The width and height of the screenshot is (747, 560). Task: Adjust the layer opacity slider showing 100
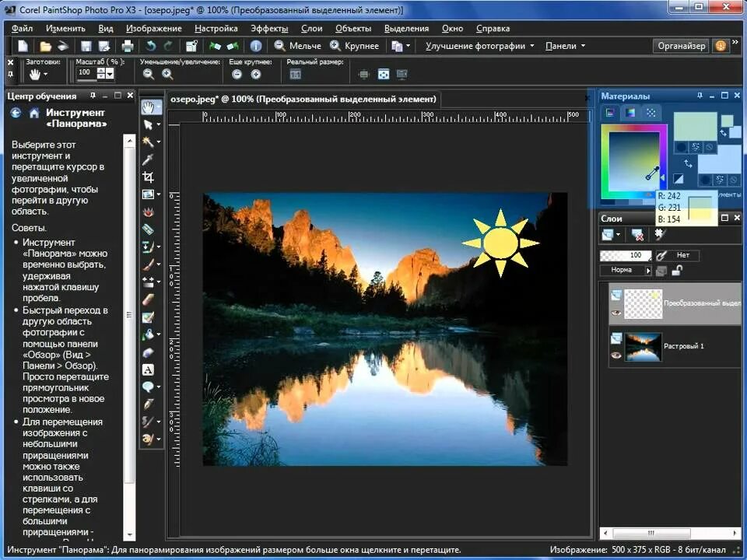[626, 255]
